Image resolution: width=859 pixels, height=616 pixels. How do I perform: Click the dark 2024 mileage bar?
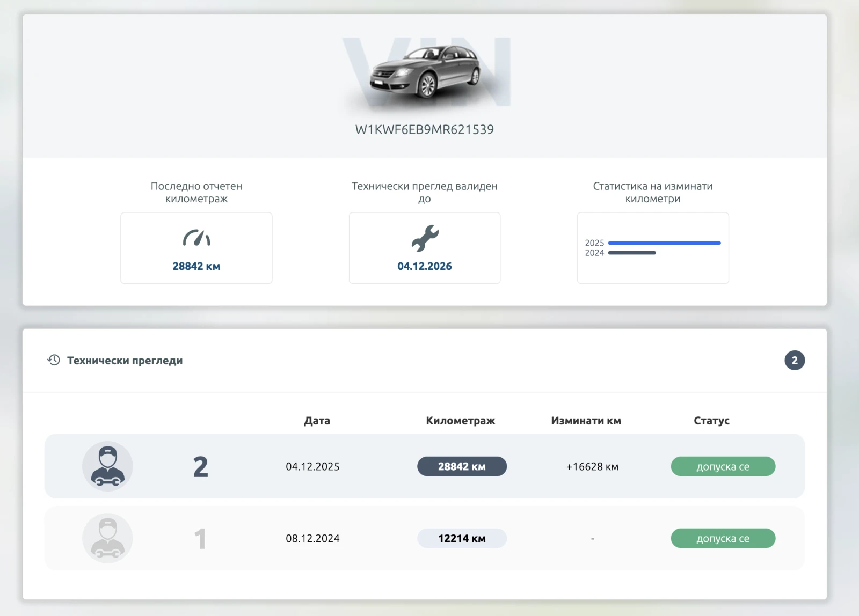point(632,253)
